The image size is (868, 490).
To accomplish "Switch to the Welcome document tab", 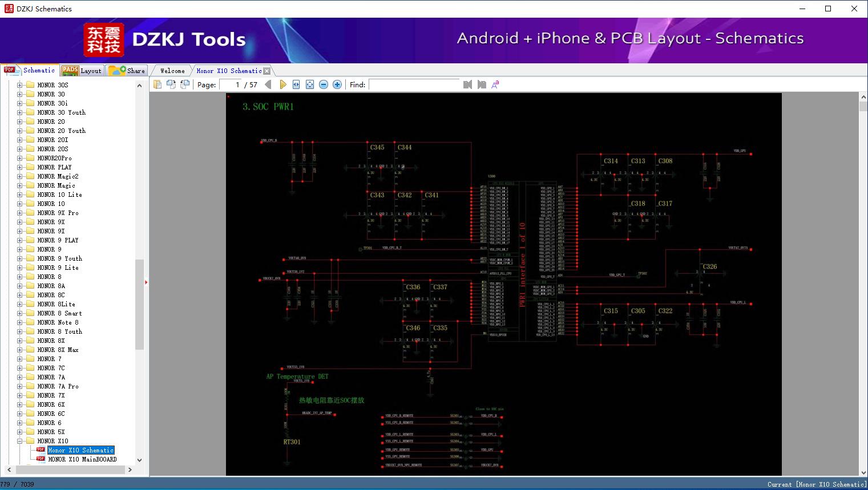I will pos(172,71).
